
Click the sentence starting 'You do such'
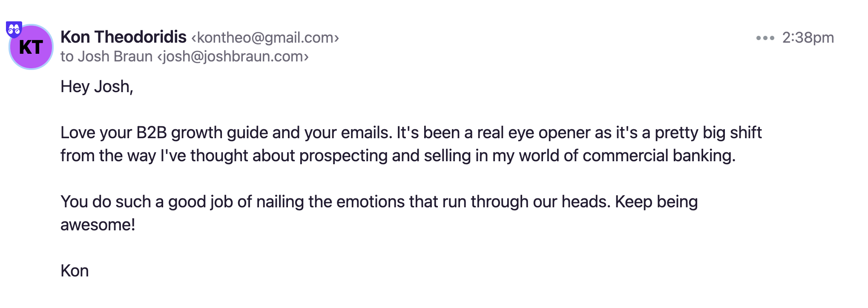tap(335, 202)
